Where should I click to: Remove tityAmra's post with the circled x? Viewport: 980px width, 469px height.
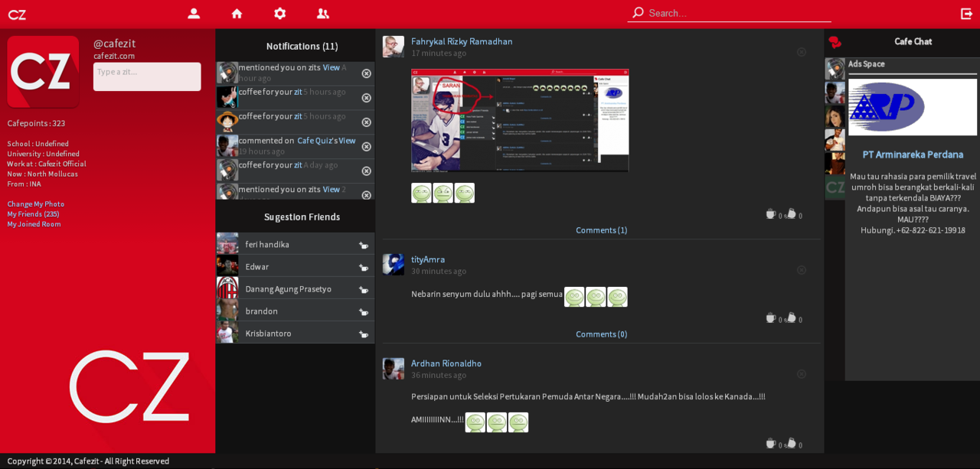[x=802, y=270]
